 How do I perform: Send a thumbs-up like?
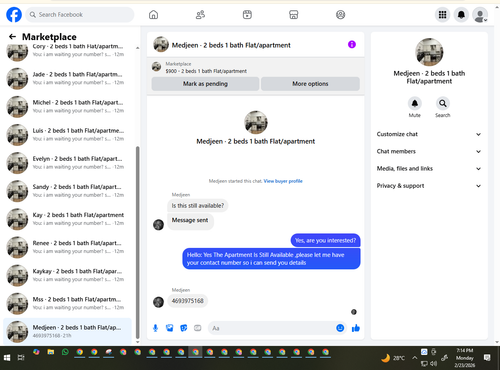[356, 328]
